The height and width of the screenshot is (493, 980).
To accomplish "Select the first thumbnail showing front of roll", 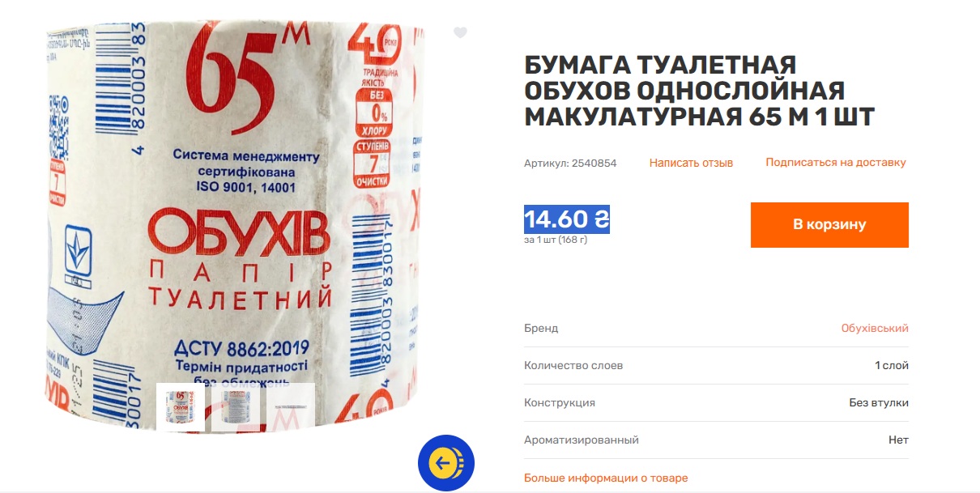I will click(180, 407).
